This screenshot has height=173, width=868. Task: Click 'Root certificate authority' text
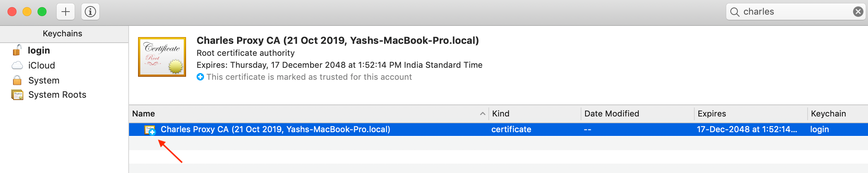(246, 53)
